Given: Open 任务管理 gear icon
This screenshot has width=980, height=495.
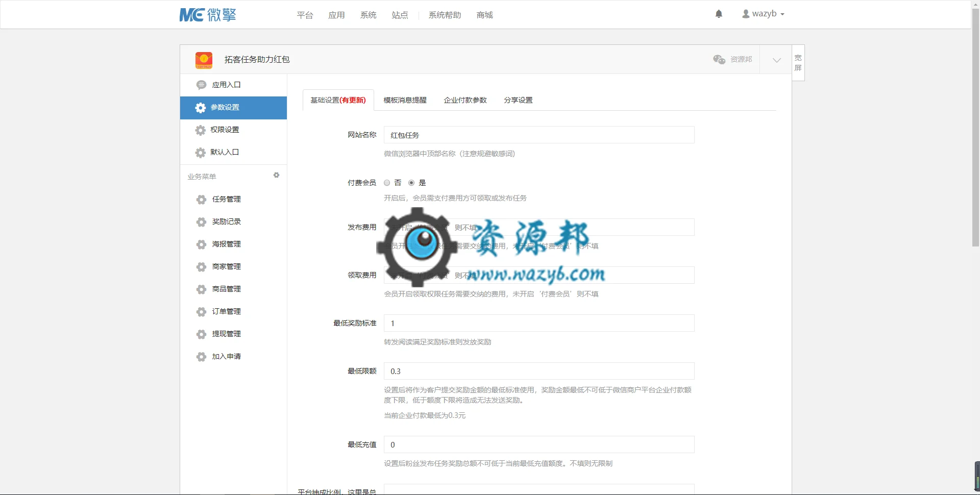Looking at the screenshot, I should (201, 200).
